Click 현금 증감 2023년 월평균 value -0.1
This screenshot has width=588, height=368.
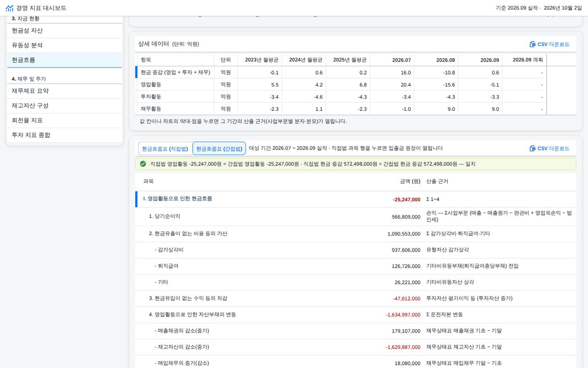point(259,72)
